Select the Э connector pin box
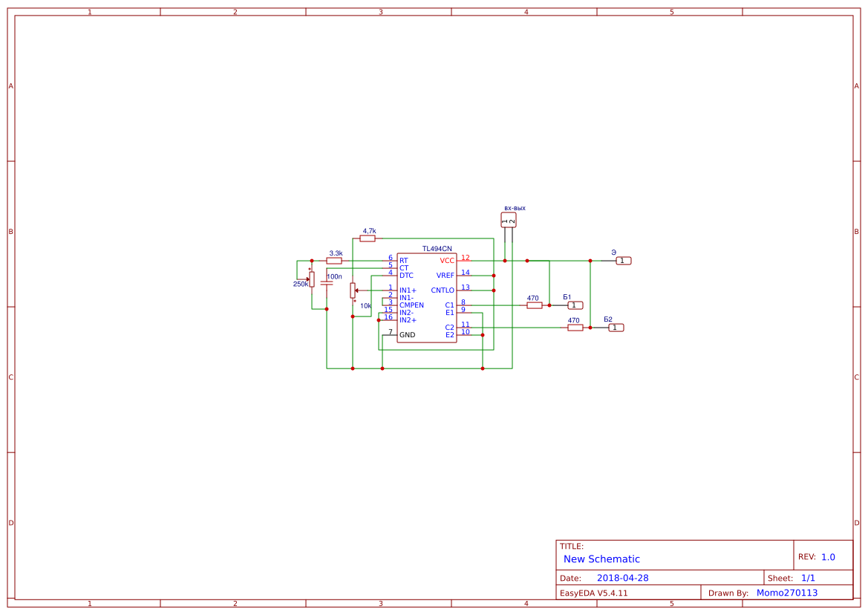The width and height of the screenshot is (868, 615). pyautogui.click(x=624, y=261)
